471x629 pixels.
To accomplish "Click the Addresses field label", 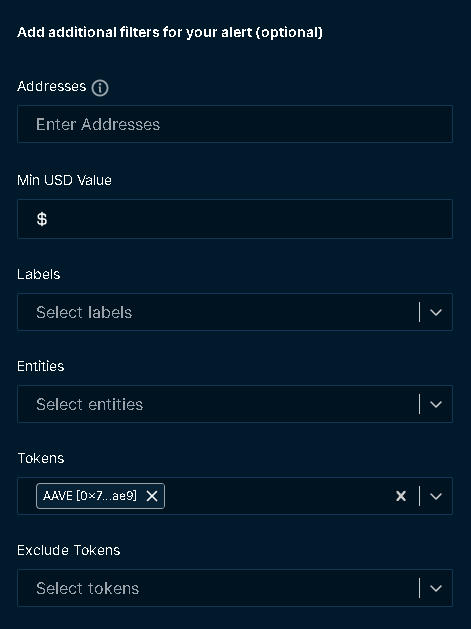I will pyautogui.click(x=51, y=86).
